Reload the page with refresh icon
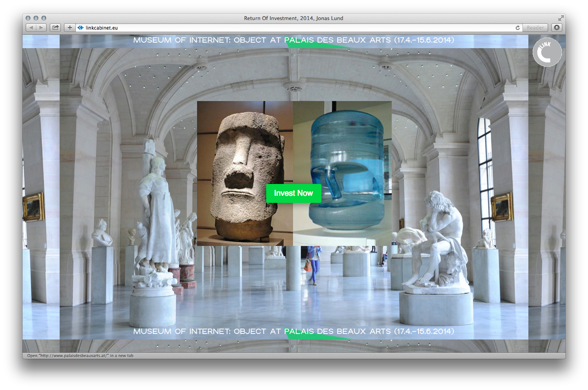This screenshot has height=390, width=588. tap(517, 28)
